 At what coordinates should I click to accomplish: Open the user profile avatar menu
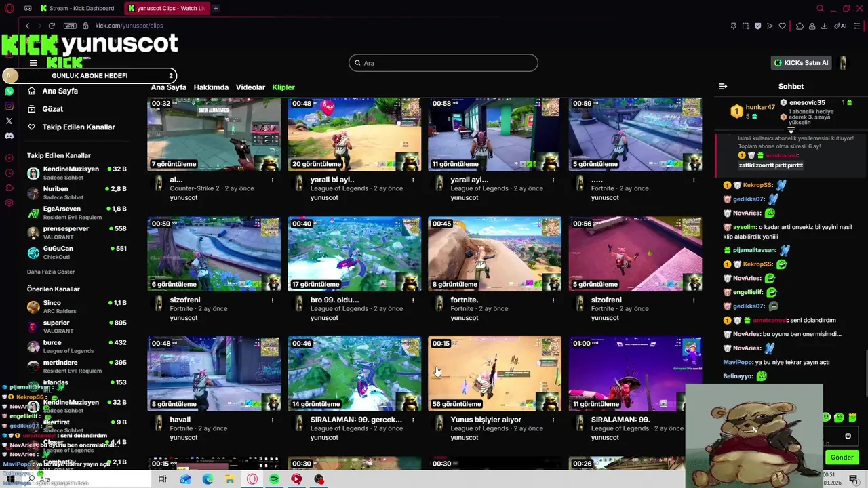point(843,63)
